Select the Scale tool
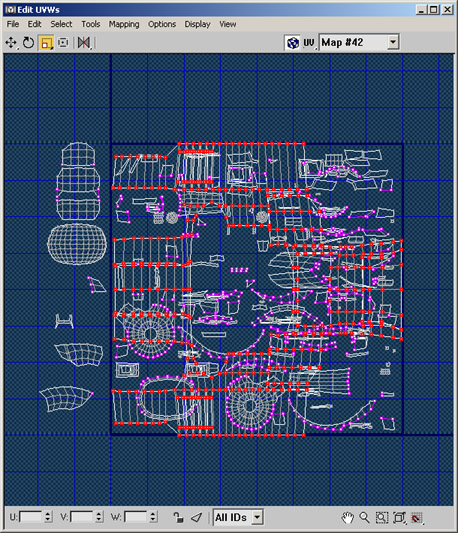Screen dimensions: 458x533 [46, 43]
